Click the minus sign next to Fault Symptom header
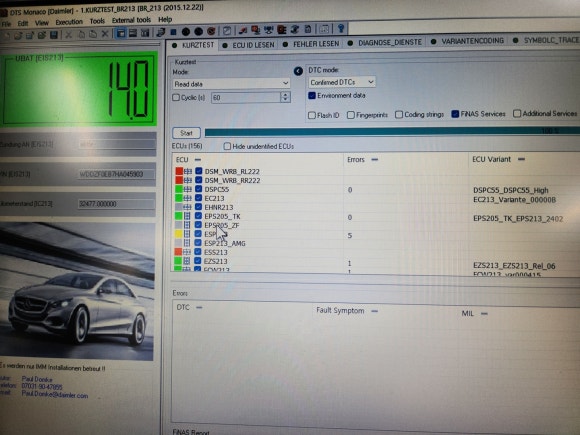This screenshot has height=435, width=580. 374,311
